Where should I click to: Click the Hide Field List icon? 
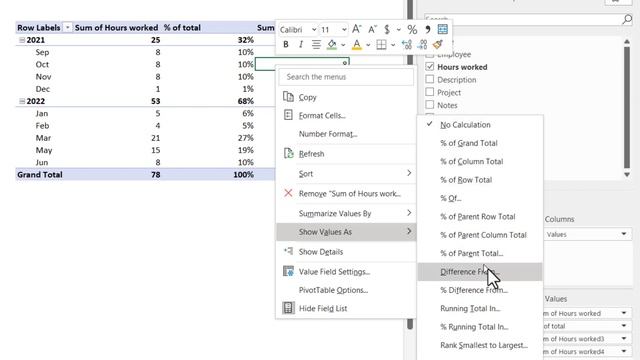(x=288, y=308)
